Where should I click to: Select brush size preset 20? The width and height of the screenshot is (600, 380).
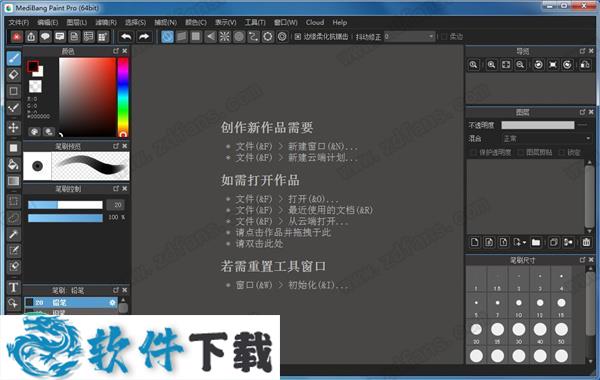476,332
